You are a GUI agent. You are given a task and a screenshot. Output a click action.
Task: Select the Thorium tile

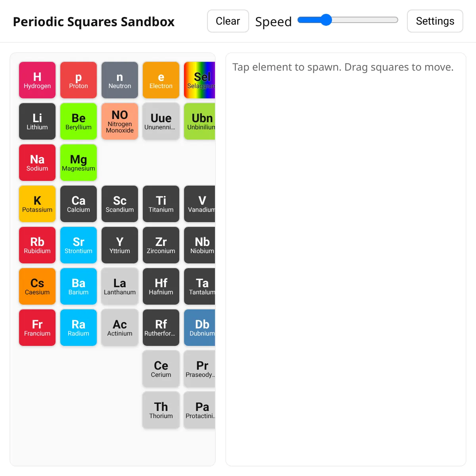(161, 410)
